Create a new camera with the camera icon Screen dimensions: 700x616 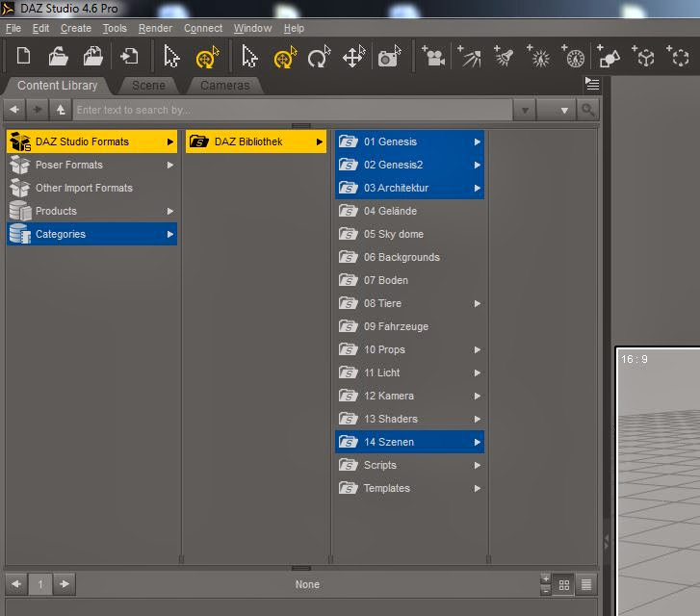coord(432,57)
